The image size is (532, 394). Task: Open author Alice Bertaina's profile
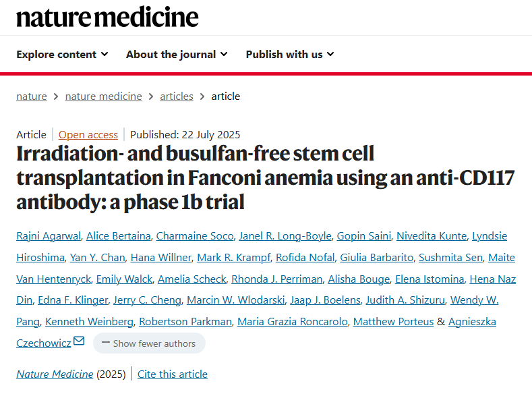pyautogui.click(x=119, y=236)
